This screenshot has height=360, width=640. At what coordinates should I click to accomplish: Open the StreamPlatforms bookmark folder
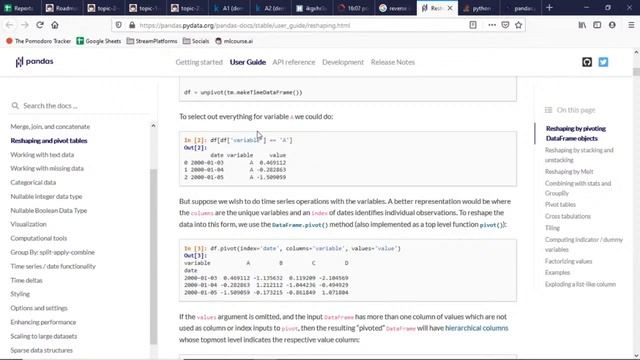(152, 41)
